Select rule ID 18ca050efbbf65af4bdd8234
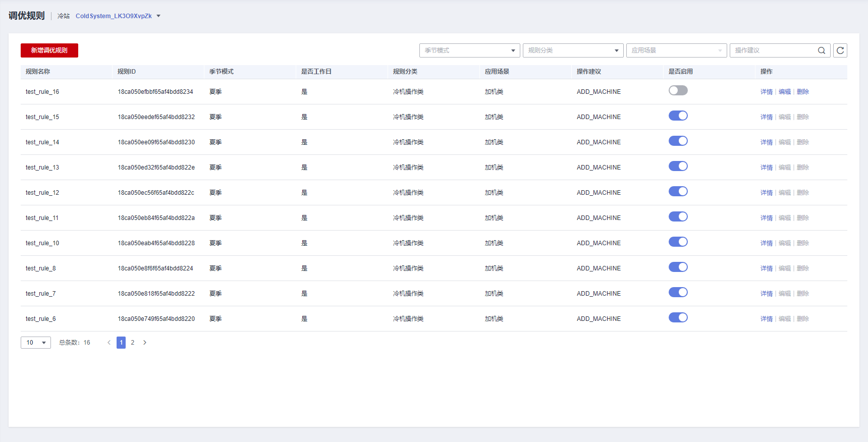This screenshot has width=868, height=442. 155,92
